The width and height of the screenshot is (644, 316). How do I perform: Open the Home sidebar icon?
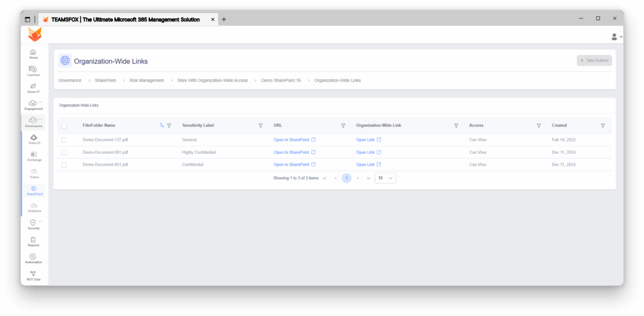point(33,52)
